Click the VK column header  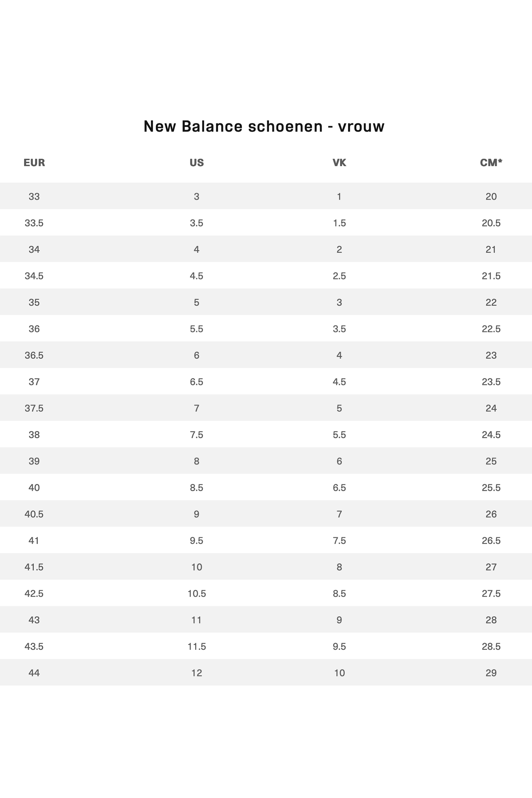(x=339, y=163)
